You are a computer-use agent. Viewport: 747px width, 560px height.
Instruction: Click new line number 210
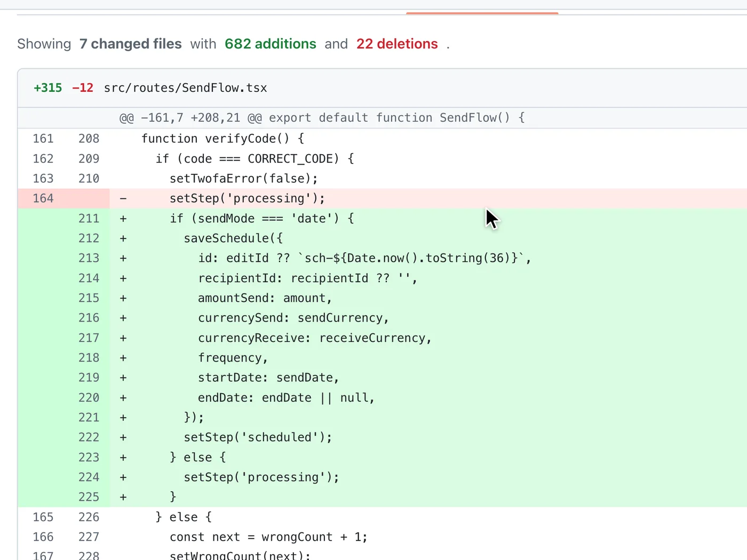point(89,179)
